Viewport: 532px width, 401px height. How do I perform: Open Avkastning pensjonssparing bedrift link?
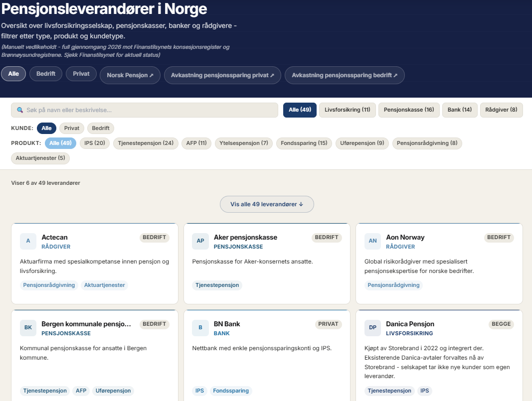tap(345, 75)
